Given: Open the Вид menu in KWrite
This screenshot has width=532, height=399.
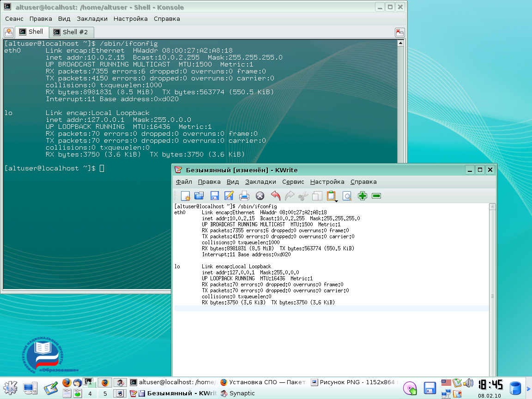Looking at the screenshot, I should [233, 182].
